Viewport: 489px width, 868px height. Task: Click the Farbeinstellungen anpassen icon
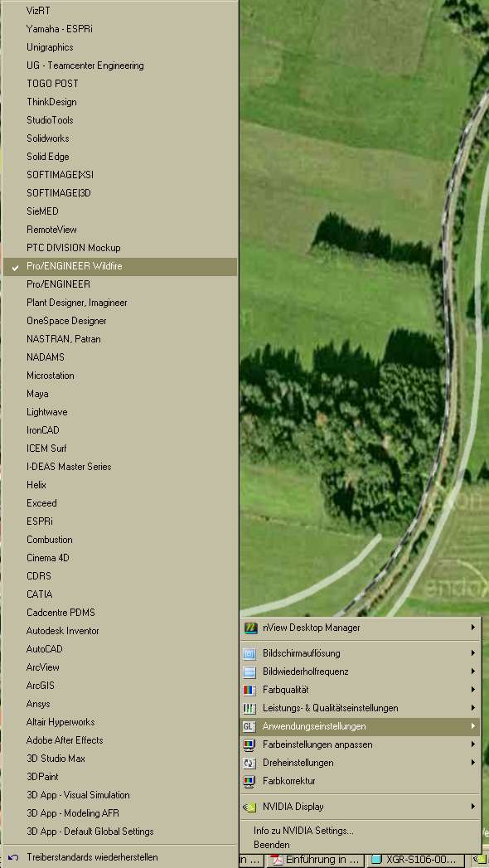[x=249, y=745]
